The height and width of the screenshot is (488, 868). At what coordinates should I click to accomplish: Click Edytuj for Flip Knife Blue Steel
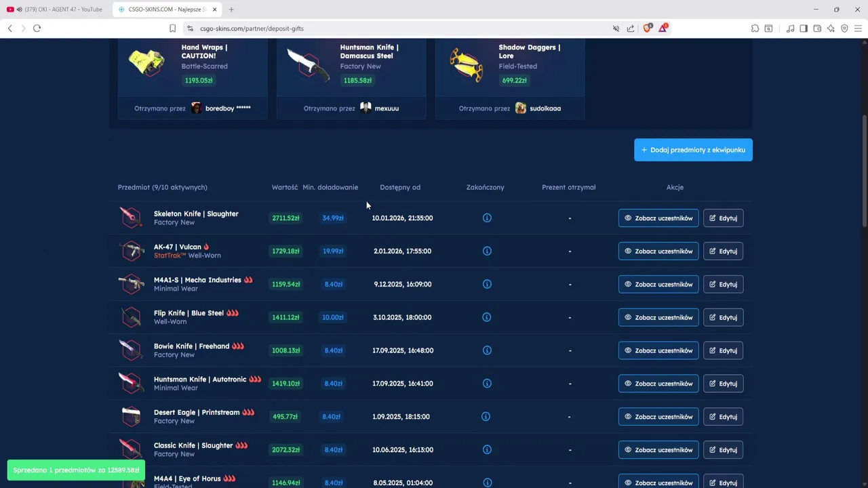click(x=724, y=317)
